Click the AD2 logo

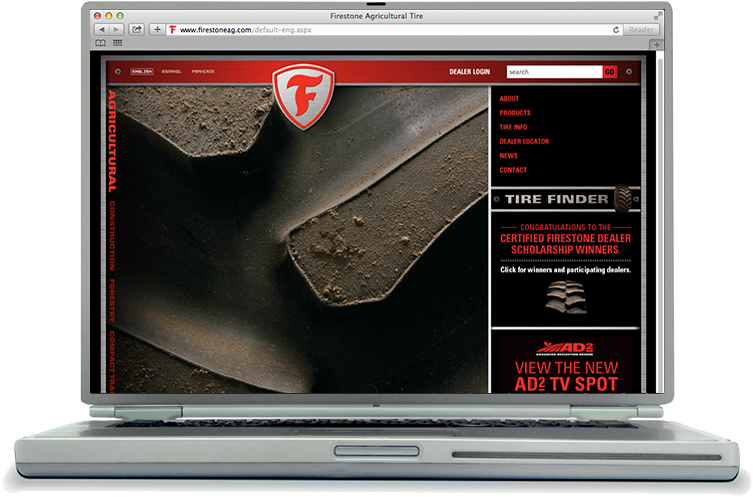pyautogui.click(x=565, y=349)
